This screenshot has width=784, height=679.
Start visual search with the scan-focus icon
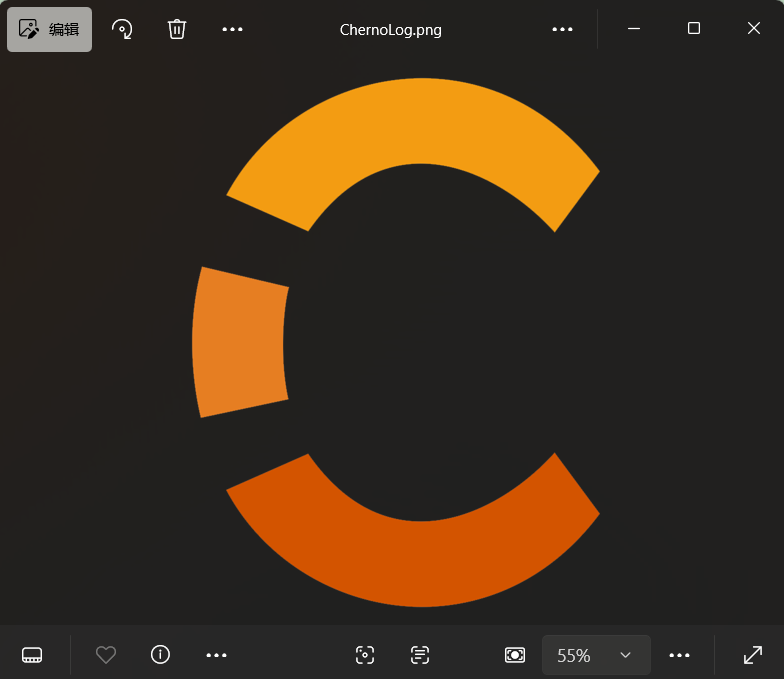[364, 655]
